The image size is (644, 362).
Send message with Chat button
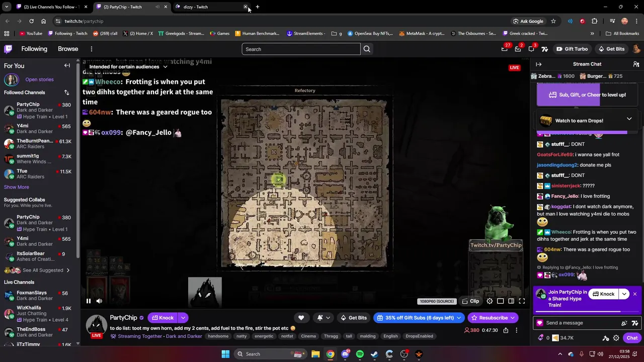632,338
